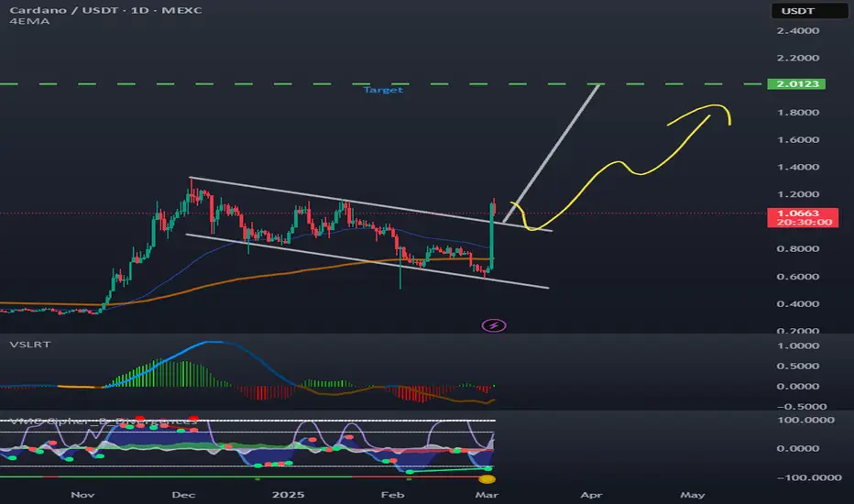
Task: Click the May date on time axis
Action: pyautogui.click(x=692, y=495)
